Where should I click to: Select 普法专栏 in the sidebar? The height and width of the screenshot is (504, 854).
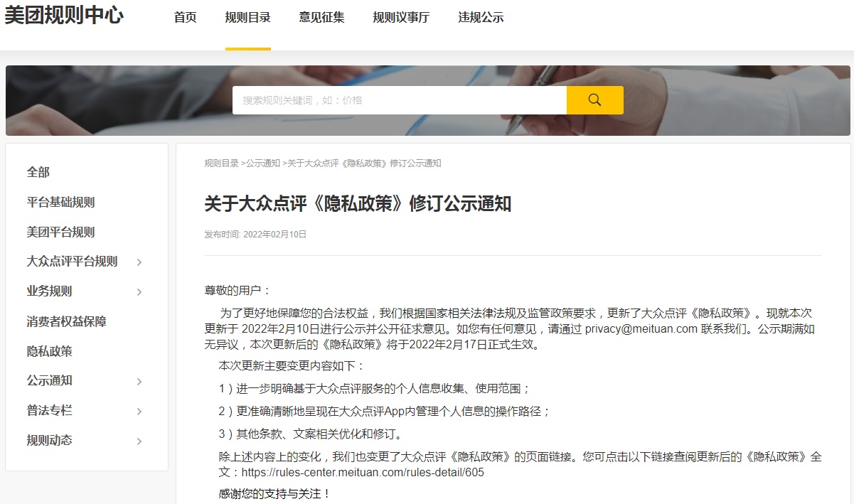pos(50,410)
